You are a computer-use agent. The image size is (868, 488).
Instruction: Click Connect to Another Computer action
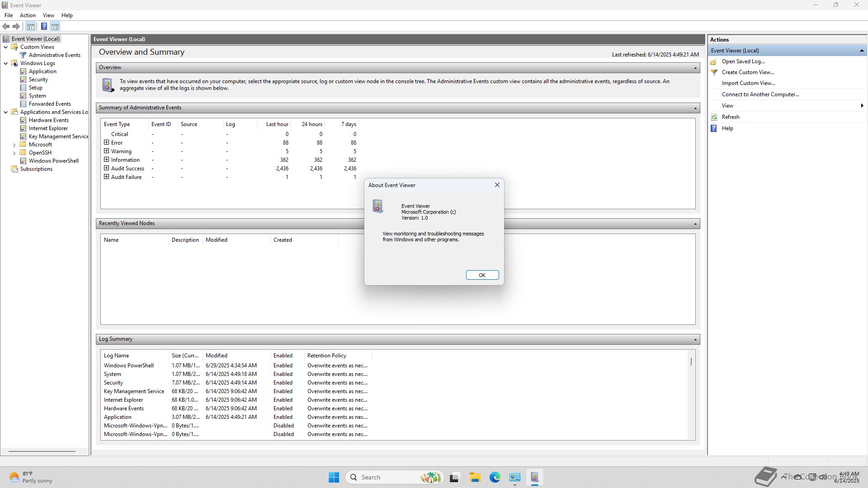click(760, 94)
